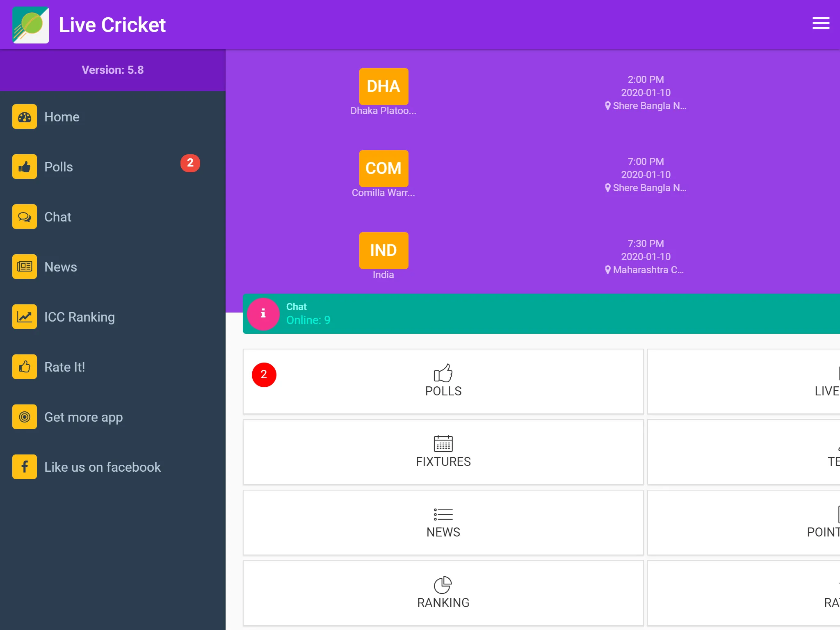840x630 pixels.
Task: Select the RANKING grid item
Action: pyautogui.click(x=443, y=591)
